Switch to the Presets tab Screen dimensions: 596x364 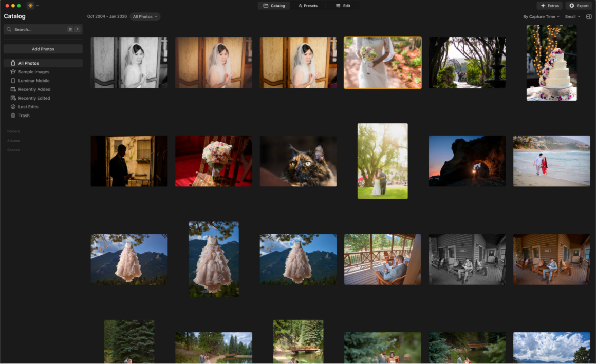[x=308, y=6]
